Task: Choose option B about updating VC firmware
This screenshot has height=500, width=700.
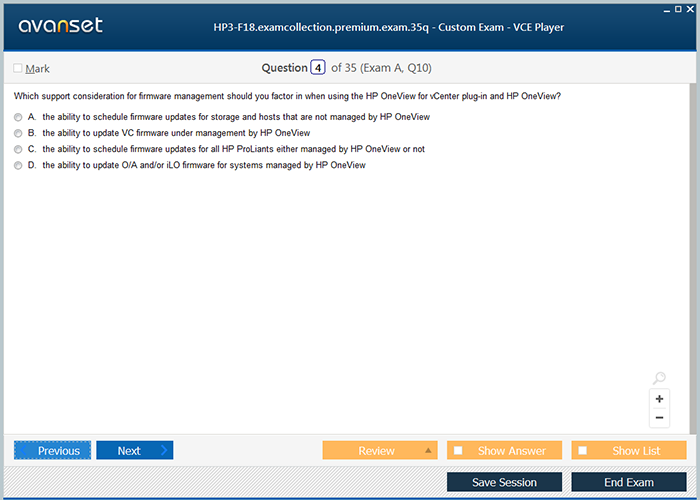Action: pyautogui.click(x=18, y=133)
